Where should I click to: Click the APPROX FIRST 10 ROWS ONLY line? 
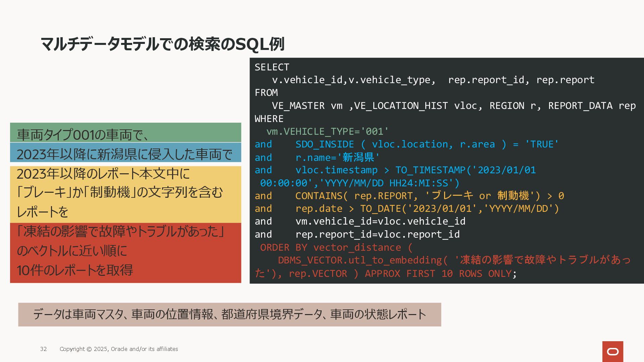[x=386, y=274]
